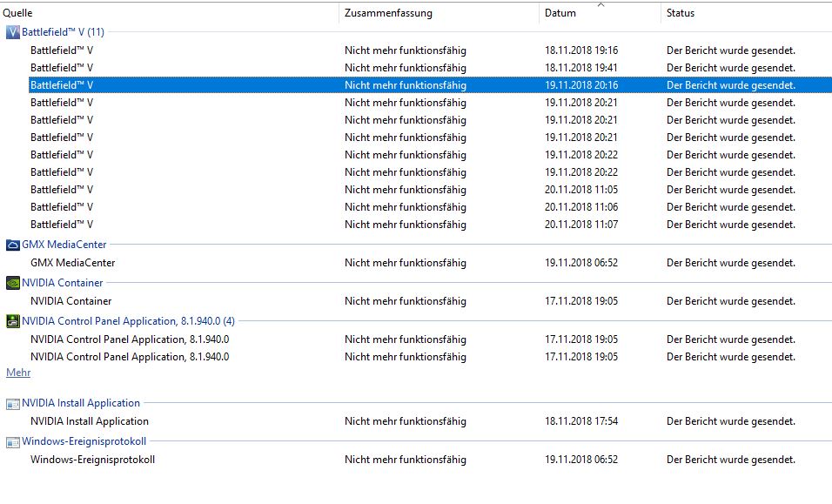Select the Battlefield V report dated 20.11.2018 11:07
Screen dimensions: 832x504
(430, 225)
